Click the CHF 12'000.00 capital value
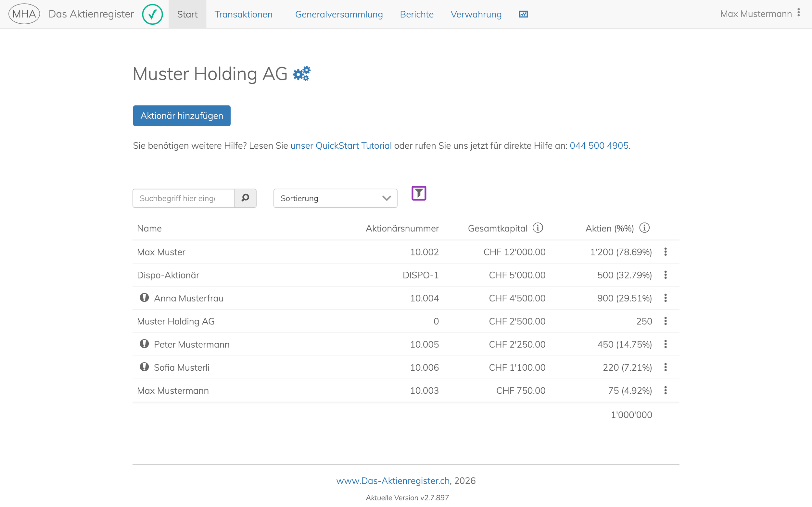Image resolution: width=812 pixels, height=507 pixels. [x=514, y=252]
